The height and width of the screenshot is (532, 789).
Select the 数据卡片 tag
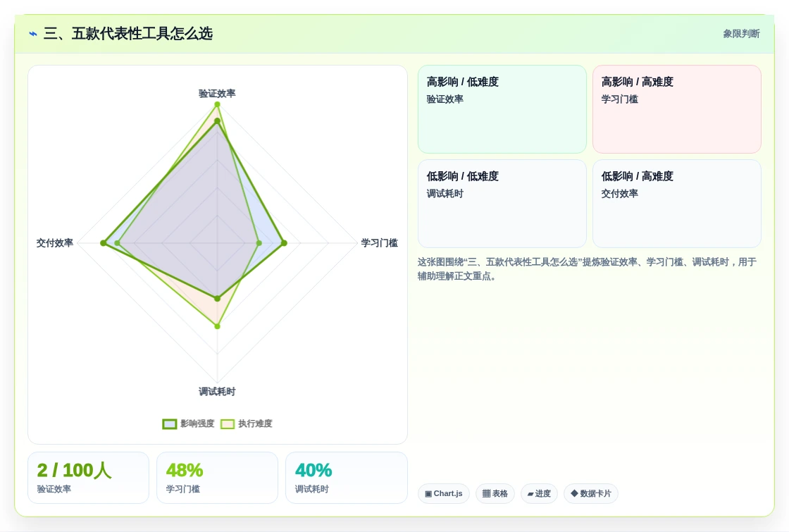pyautogui.click(x=591, y=493)
